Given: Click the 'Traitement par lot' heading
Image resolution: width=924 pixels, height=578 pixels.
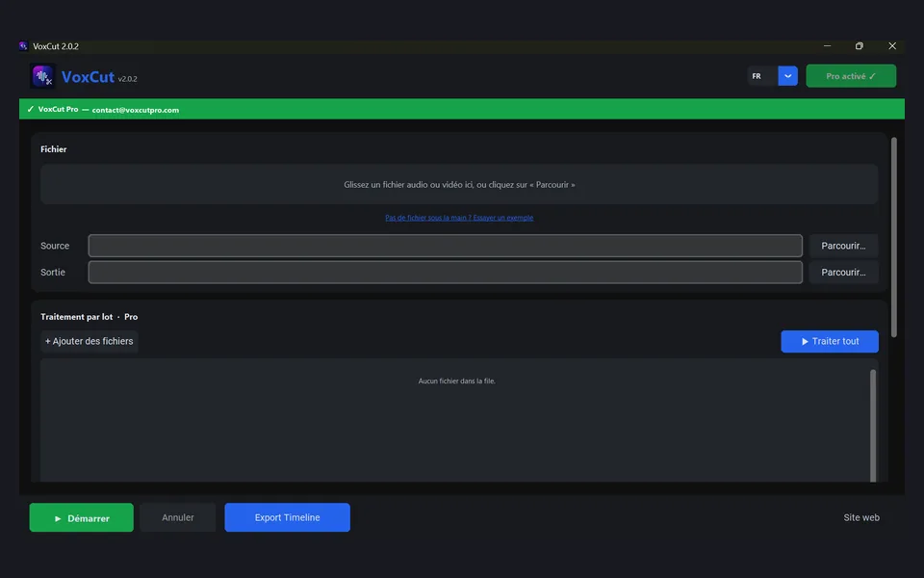Looking at the screenshot, I should tap(77, 317).
